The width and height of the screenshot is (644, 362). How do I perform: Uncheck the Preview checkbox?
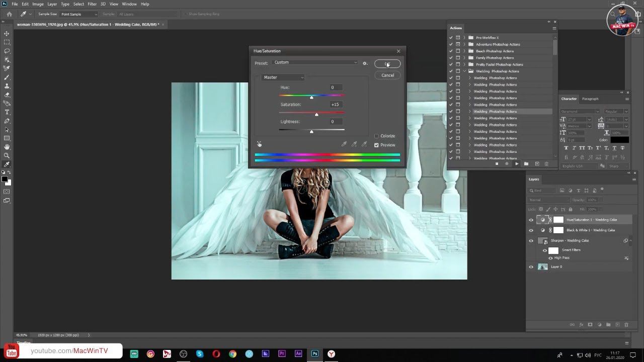[x=376, y=145]
